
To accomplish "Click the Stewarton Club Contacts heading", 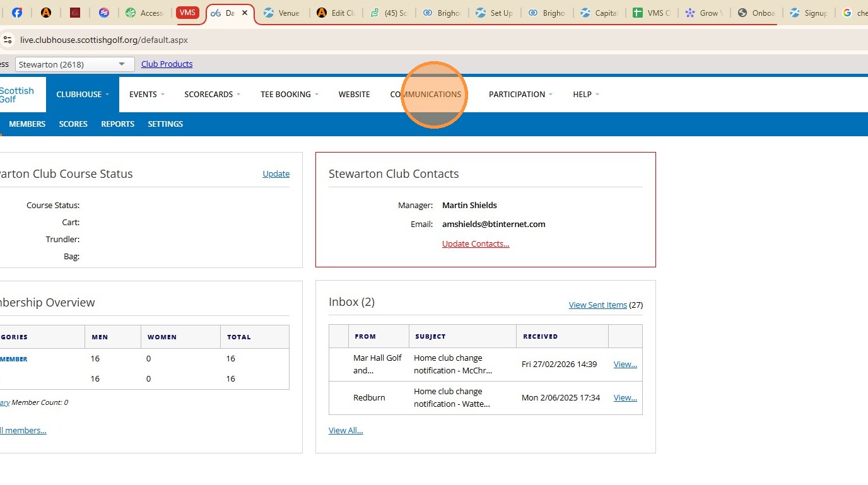I will [394, 174].
